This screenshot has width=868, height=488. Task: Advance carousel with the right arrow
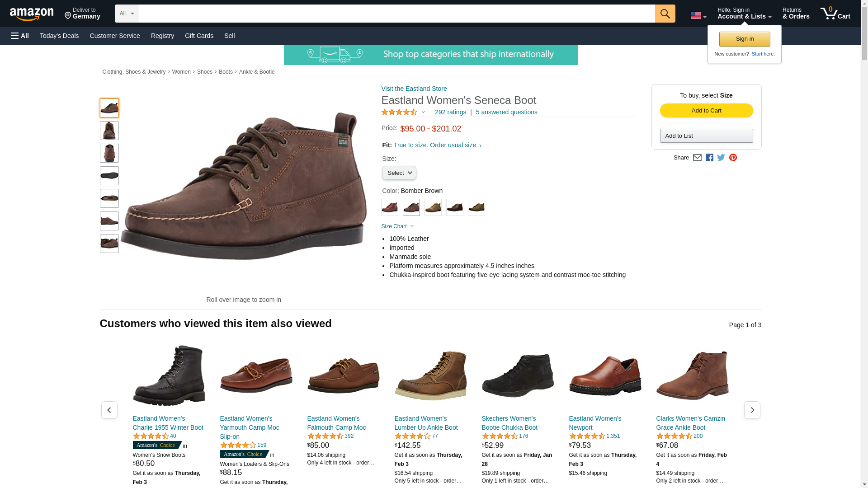[752, 410]
